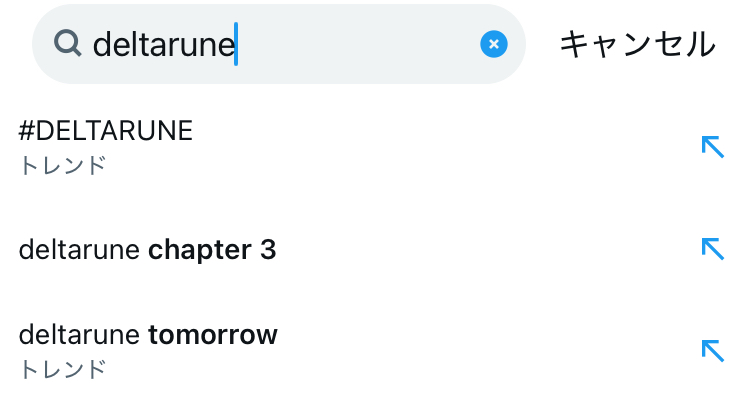Choose the deltarune chapter 3 suggestion

375,249
